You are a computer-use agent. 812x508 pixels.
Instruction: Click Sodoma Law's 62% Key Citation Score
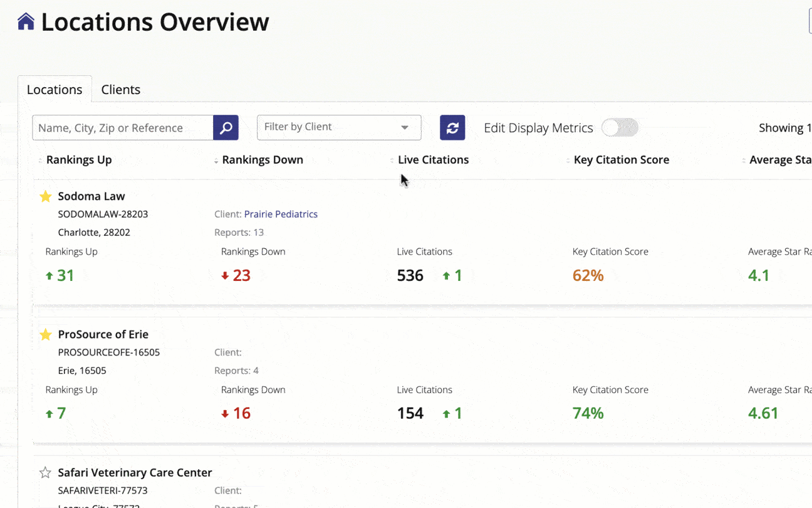(x=588, y=275)
